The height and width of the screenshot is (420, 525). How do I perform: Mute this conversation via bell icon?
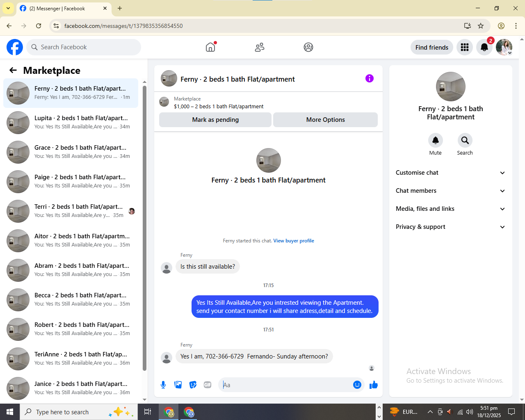[436, 140]
